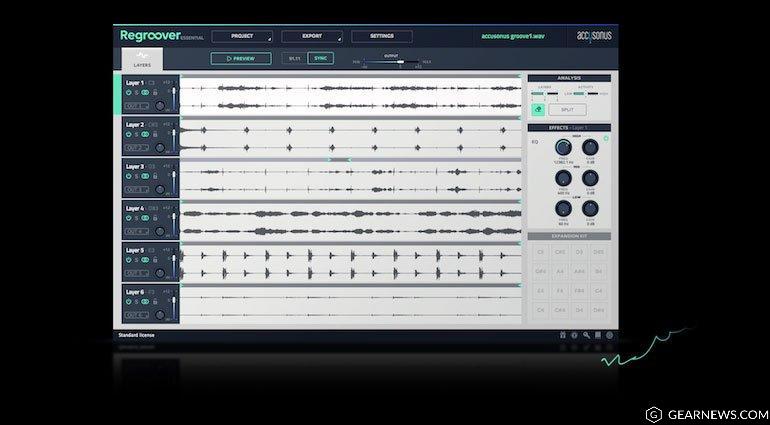
Task: Click the lock icon on Layer 2
Action: pyautogui.click(x=155, y=134)
